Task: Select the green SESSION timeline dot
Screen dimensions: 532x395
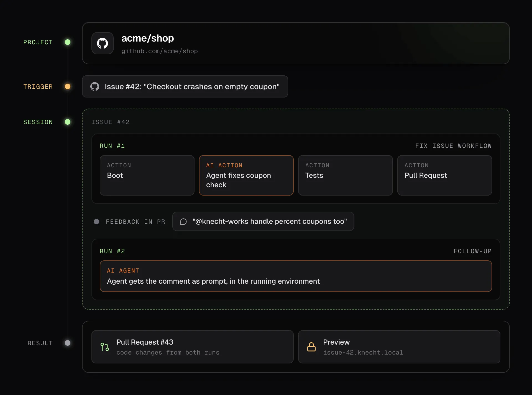Action: [68, 122]
